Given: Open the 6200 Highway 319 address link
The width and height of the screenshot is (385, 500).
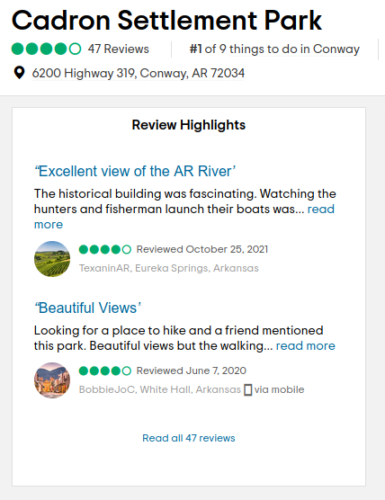Looking at the screenshot, I should coord(138,73).
